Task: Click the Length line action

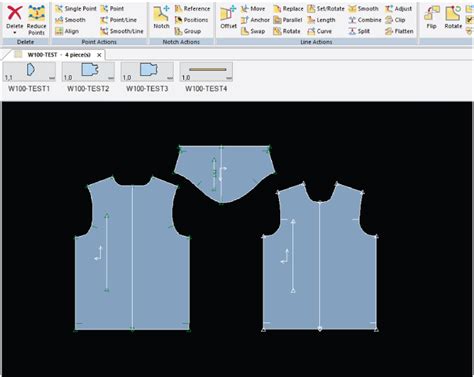Action: [321, 20]
